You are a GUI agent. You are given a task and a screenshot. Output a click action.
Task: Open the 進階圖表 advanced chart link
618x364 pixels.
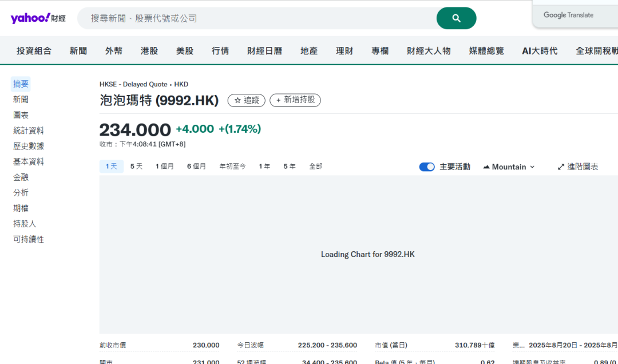(x=578, y=167)
